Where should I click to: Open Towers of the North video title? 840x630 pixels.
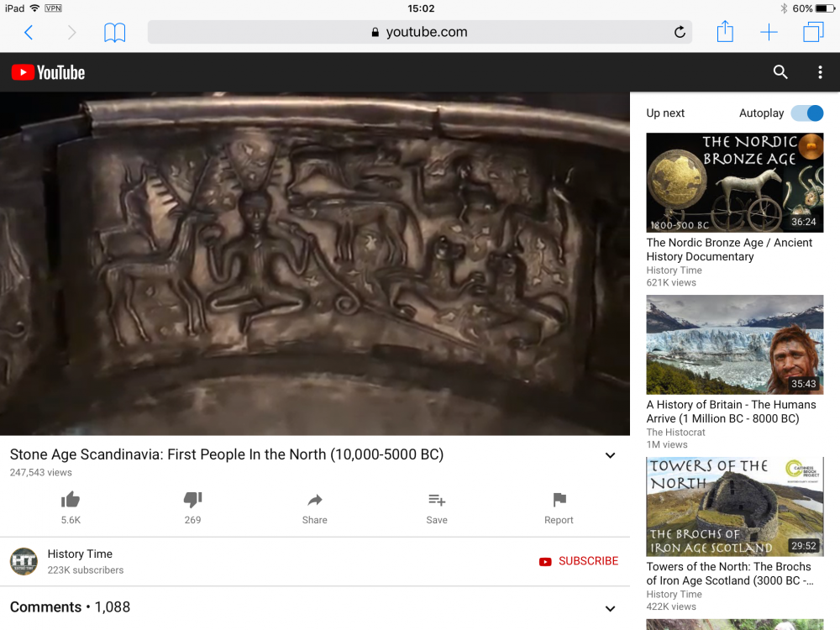(x=730, y=573)
